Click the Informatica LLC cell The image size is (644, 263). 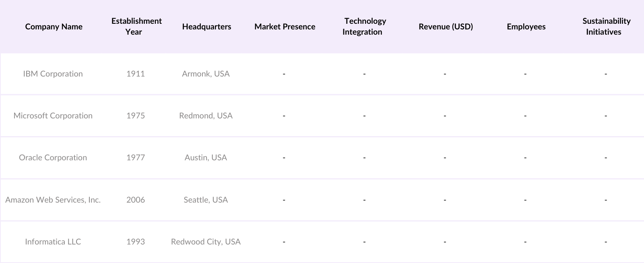(53, 242)
